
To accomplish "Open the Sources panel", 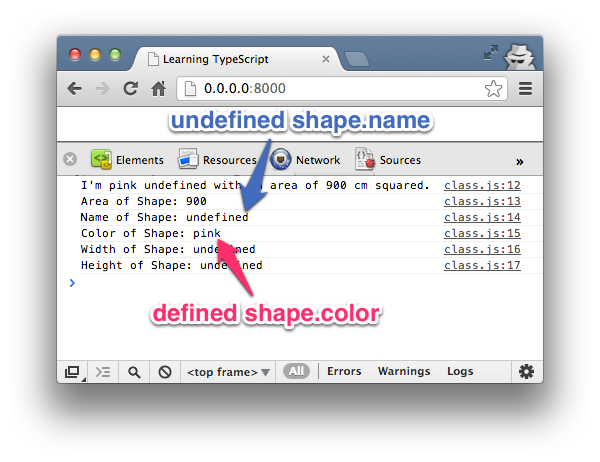I will 388,159.
